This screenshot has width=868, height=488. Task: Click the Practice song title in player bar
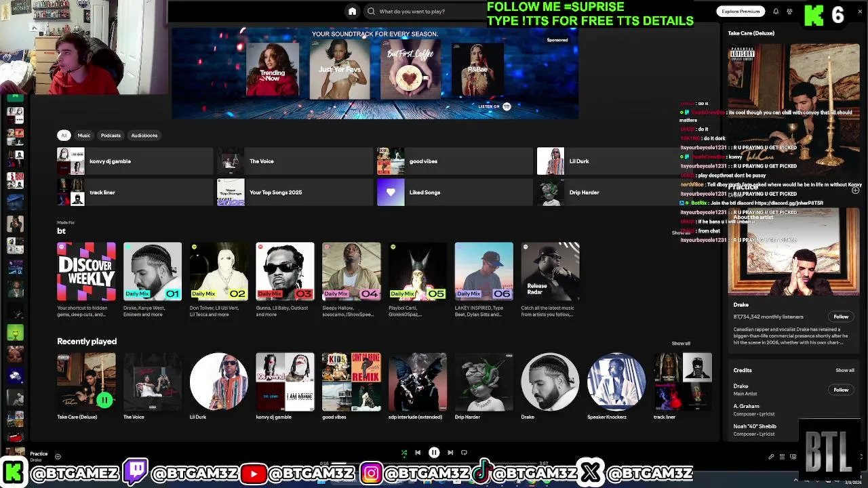click(39, 454)
